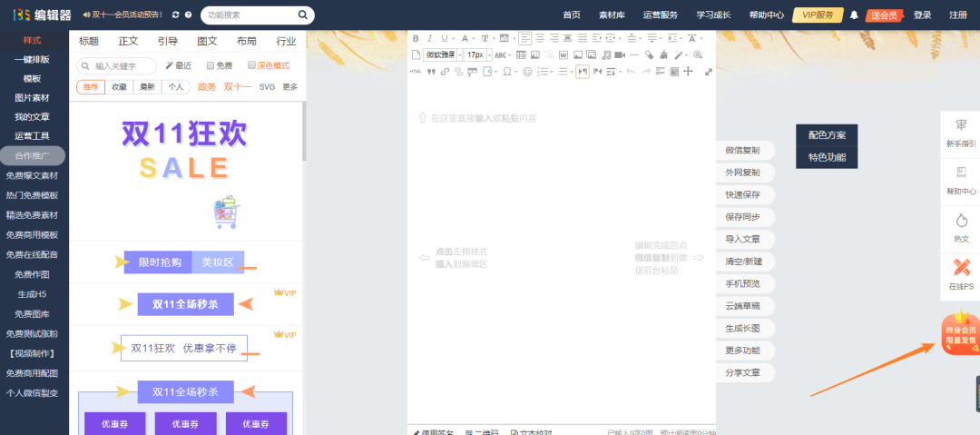Click the notification bell icon
This screenshot has width=980, height=435.
(x=854, y=15)
